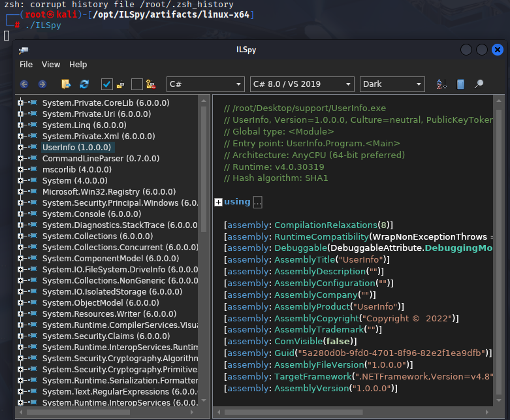Viewport: 510px width, 420px height.
Task: Click the Back navigation arrow
Action: [x=24, y=84]
